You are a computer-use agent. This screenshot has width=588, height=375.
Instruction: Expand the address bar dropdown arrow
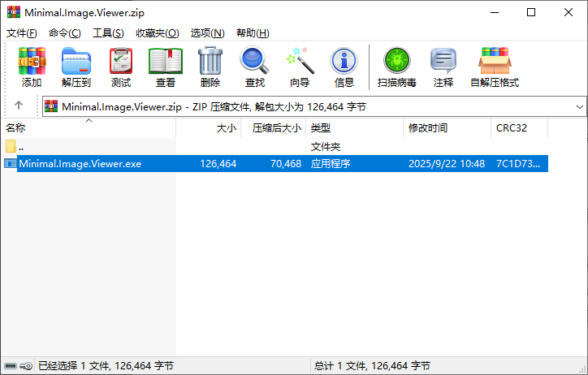pos(580,107)
